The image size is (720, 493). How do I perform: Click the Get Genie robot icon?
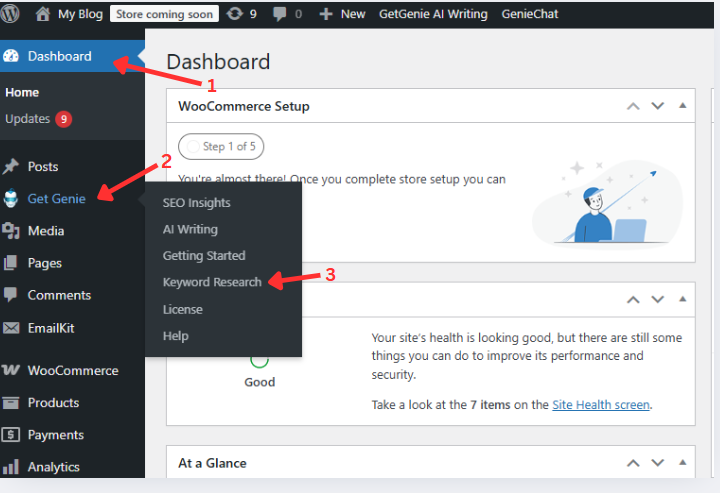[x=11, y=198]
